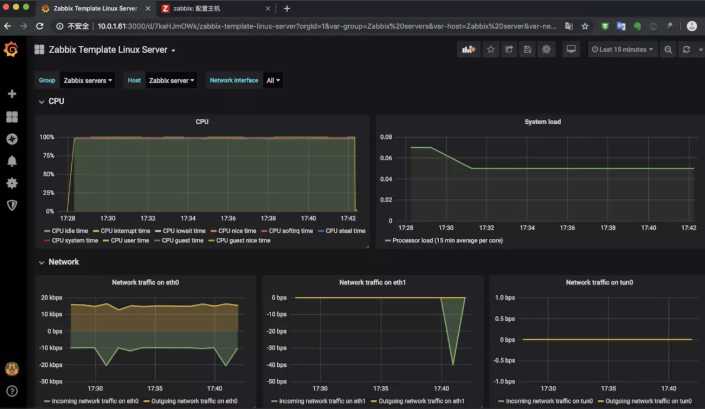Close the second zabbix browser tab
This screenshot has width=705, height=409.
point(268,8)
